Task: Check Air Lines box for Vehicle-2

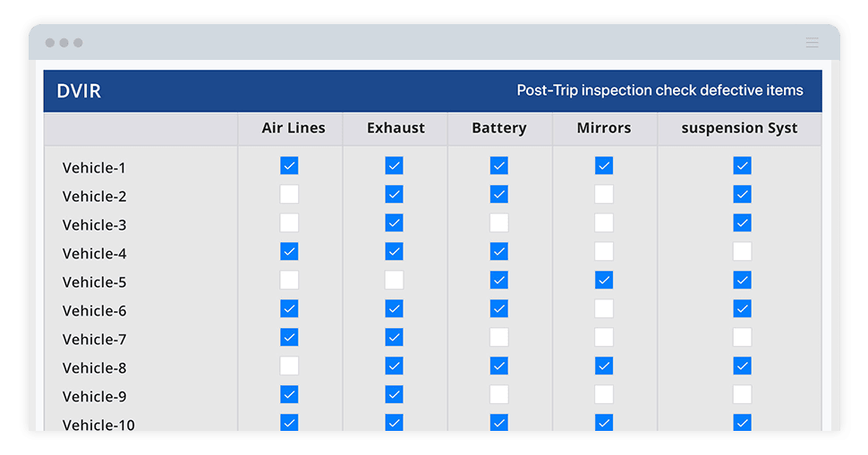Action: tap(289, 194)
